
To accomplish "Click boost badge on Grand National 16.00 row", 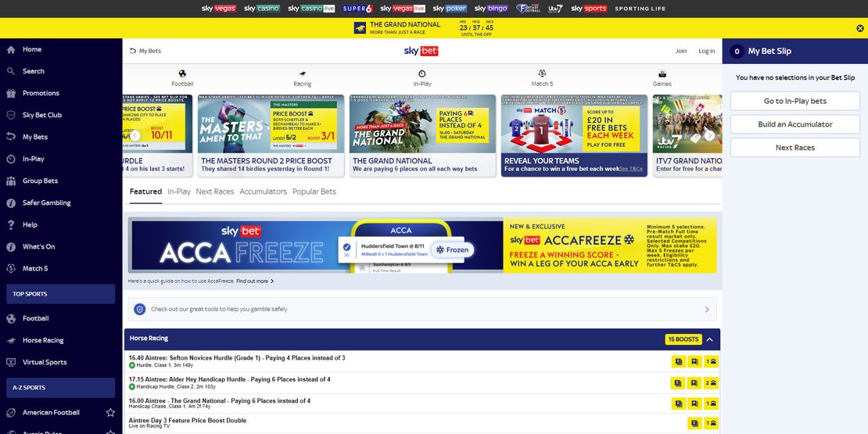I will coord(711,404).
